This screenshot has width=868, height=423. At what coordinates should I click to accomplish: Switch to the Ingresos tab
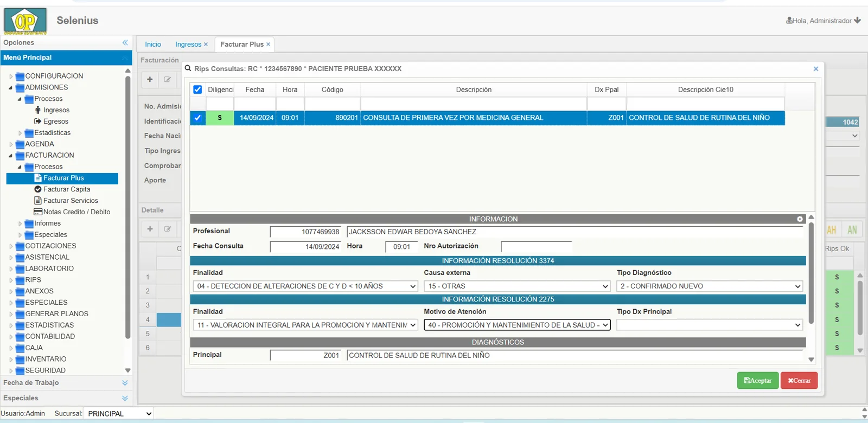[x=188, y=44]
